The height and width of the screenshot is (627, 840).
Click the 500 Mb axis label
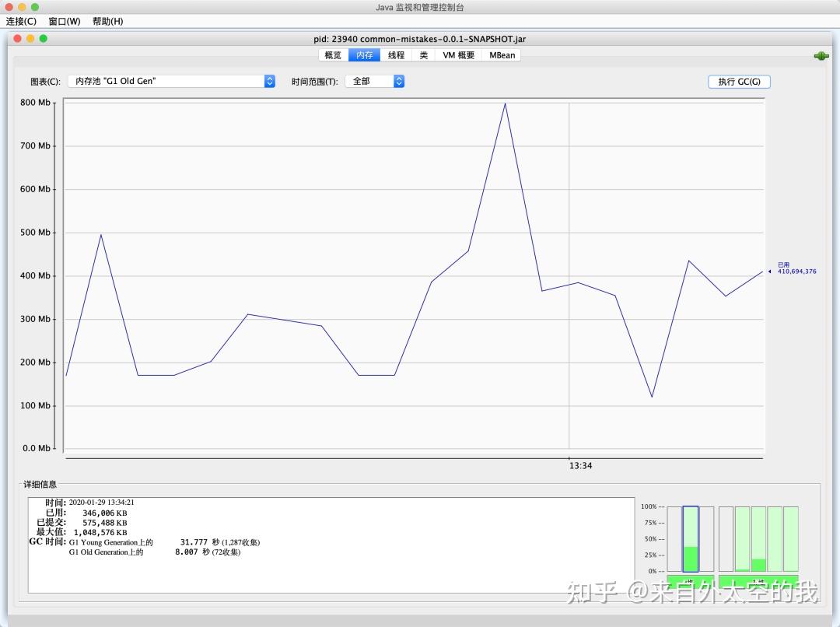(35, 232)
